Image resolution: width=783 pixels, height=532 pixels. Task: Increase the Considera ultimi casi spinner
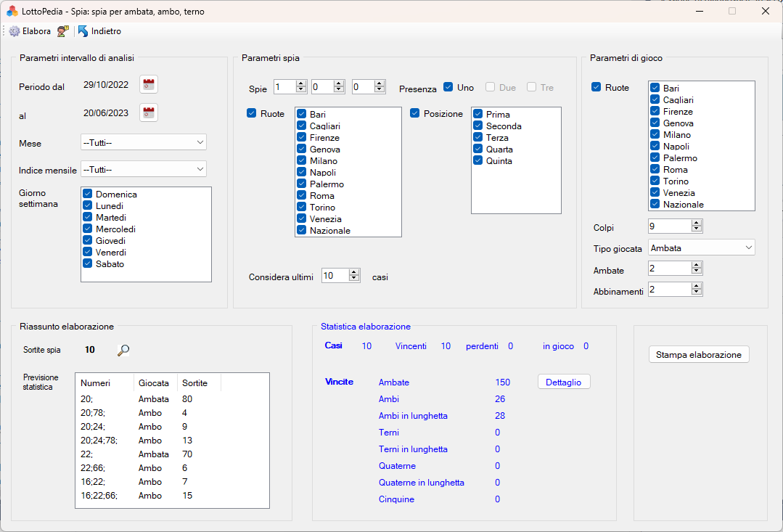click(x=354, y=272)
